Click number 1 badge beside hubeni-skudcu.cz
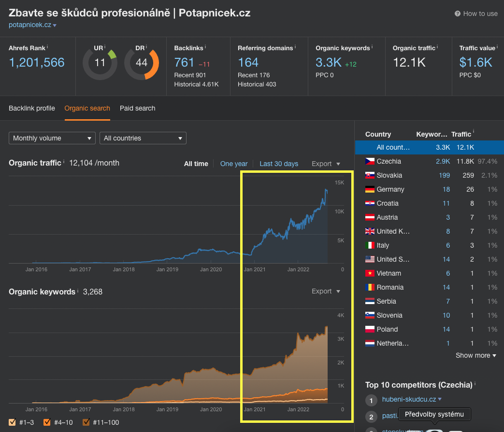 tap(371, 400)
